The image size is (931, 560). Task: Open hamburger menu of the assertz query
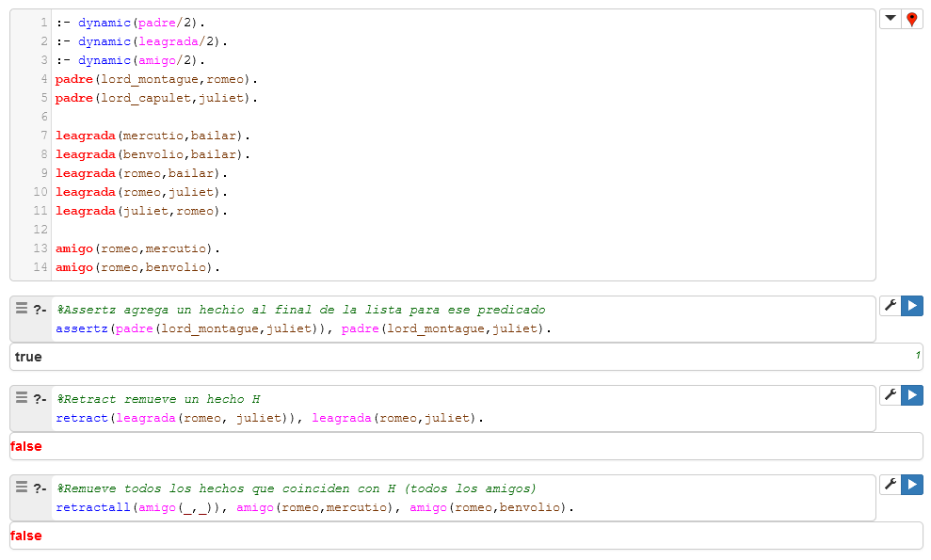(x=22, y=309)
